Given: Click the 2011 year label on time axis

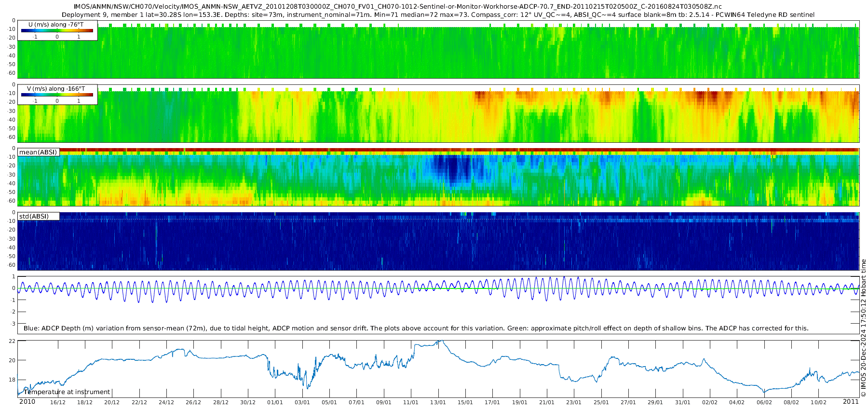Looking at the screenshot, I should pyautogui.click(x=851, y=402).
